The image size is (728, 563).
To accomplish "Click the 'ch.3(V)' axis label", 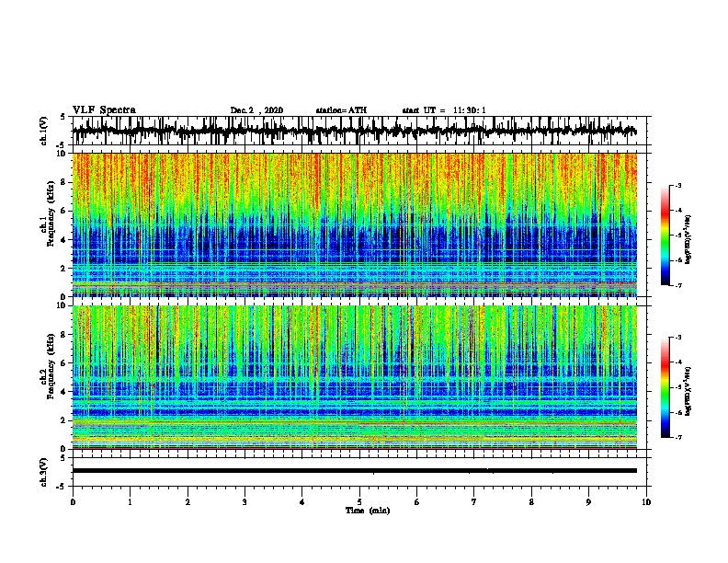I will 44,472.
